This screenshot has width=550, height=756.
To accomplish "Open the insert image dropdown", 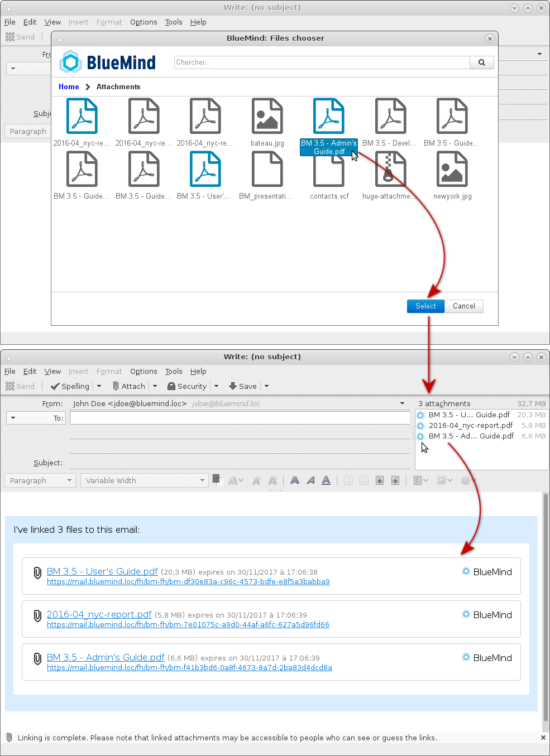I will click(445, 480).
